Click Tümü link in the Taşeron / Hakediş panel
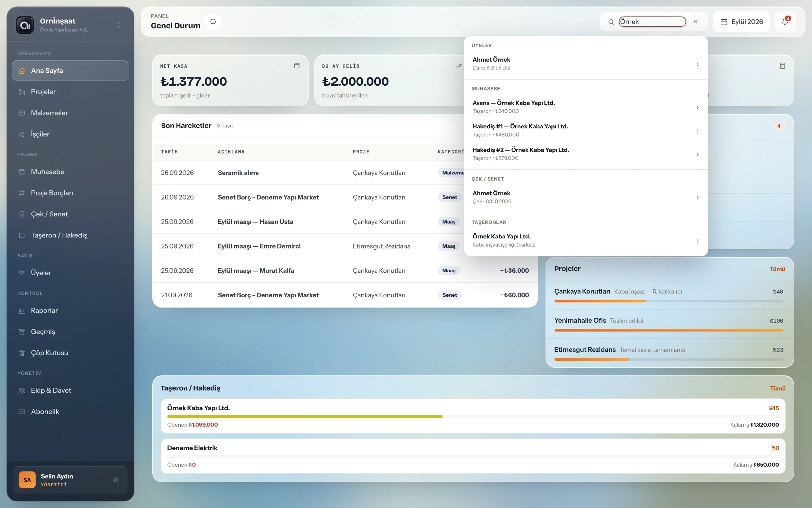Viewport: 812px width, 508px height. pos(777,388)
